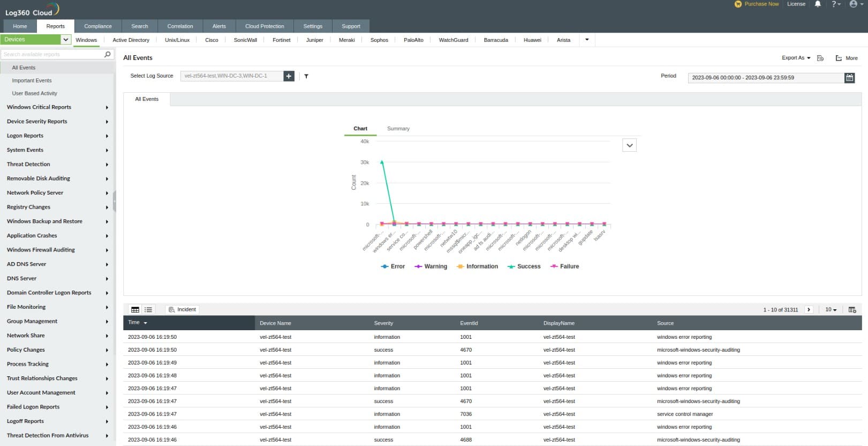The image size is (868, 446).
Task: Open the calendar period picker icon
Action: click(849, 78)
